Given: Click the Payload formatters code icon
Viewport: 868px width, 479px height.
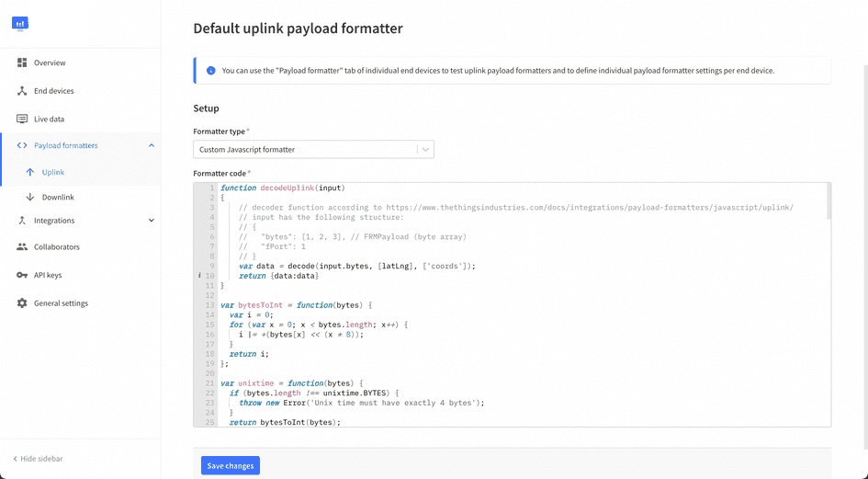Looking at the screenshot, I should coord(22,145).
